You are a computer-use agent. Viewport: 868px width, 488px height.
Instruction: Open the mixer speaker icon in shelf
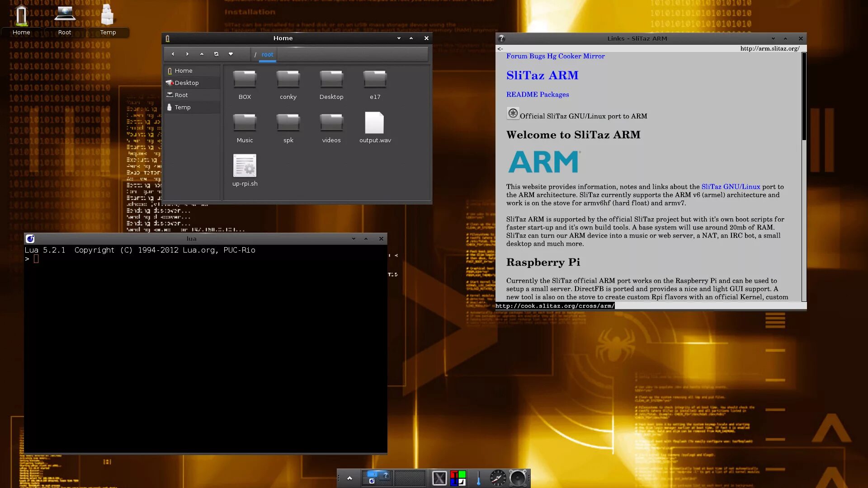coord(518,478)
